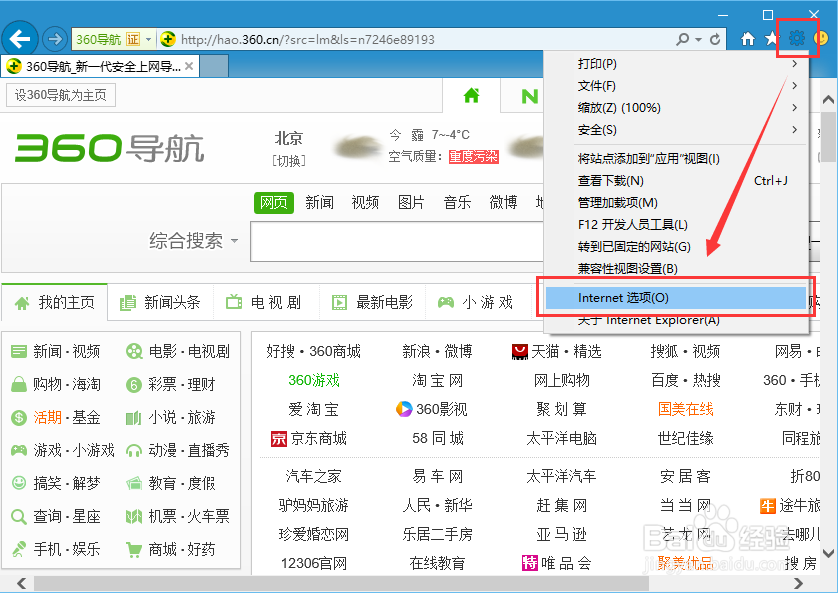Screen dimensions: 838x593
Task: Select F12 开发人员工具(L) menu entry
Action: pyautogui.click(x=676, y=224)
